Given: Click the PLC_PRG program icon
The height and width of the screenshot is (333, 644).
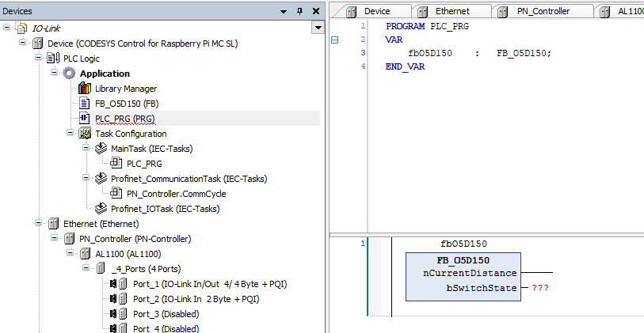Looking at the screenshot, I should (85, 119).
